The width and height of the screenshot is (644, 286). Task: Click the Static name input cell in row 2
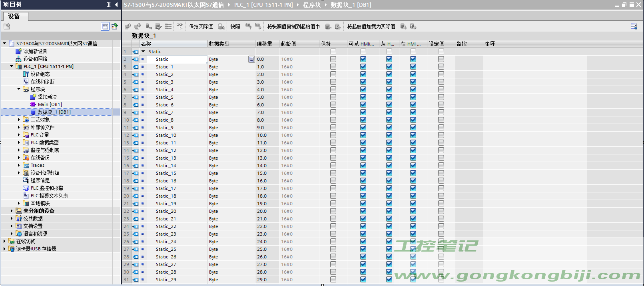(x=176, y=59)
